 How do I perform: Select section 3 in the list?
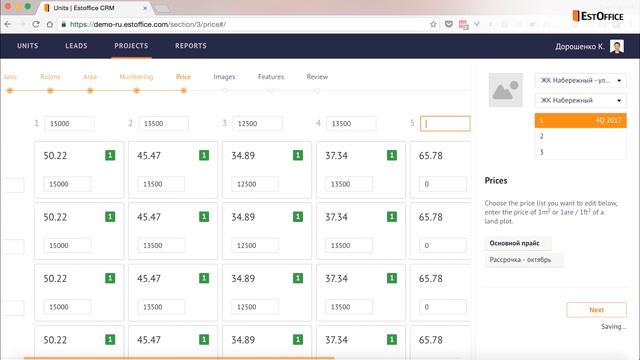click(580, 152)
